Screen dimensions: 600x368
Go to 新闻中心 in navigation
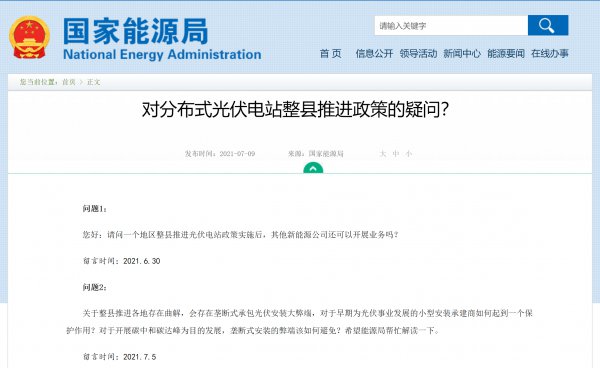pos(462,54)
